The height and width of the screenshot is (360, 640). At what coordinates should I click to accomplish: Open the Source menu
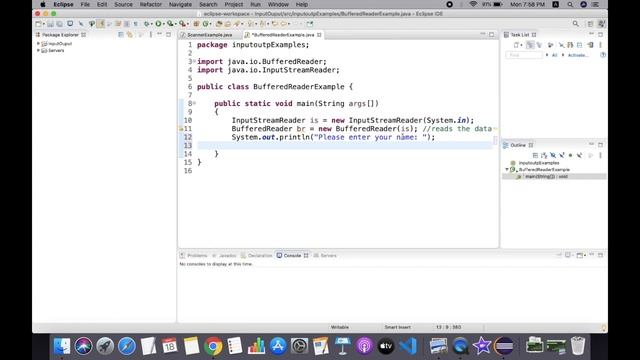123,4
